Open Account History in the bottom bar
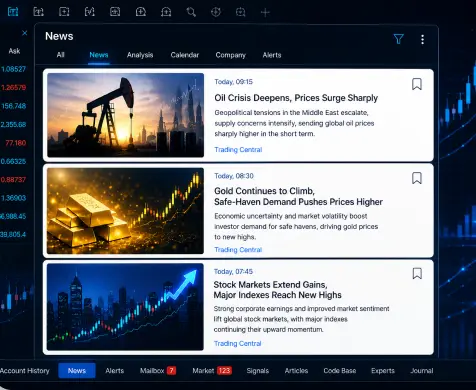Viewport: 476px width, 390px height. click(x=25, y=371)
